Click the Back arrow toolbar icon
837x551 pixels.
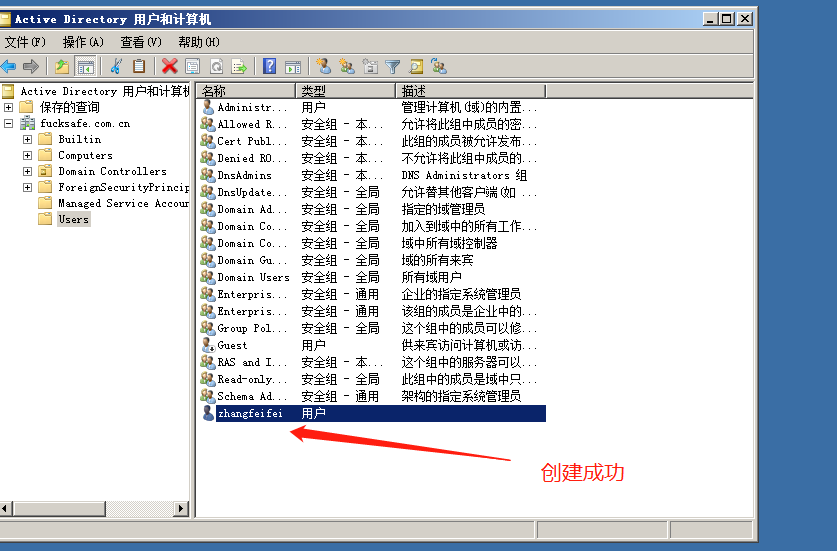pyautogui.click(x=9, y=66)
